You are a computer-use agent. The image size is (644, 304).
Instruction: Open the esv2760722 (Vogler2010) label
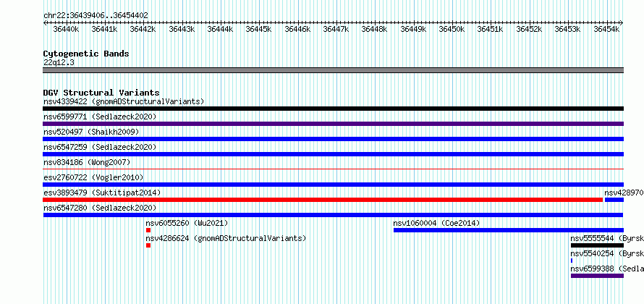[x=93, y=177]
